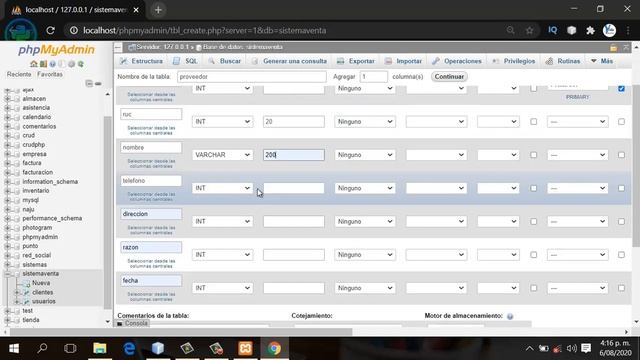
Task: Open VARCHAR type dropdown for nombre
Action: (x=222, y=155)
